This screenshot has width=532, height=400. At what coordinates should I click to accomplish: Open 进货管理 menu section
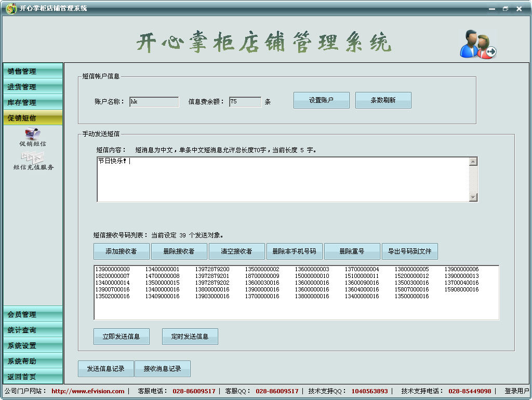[x=33, y=87]
